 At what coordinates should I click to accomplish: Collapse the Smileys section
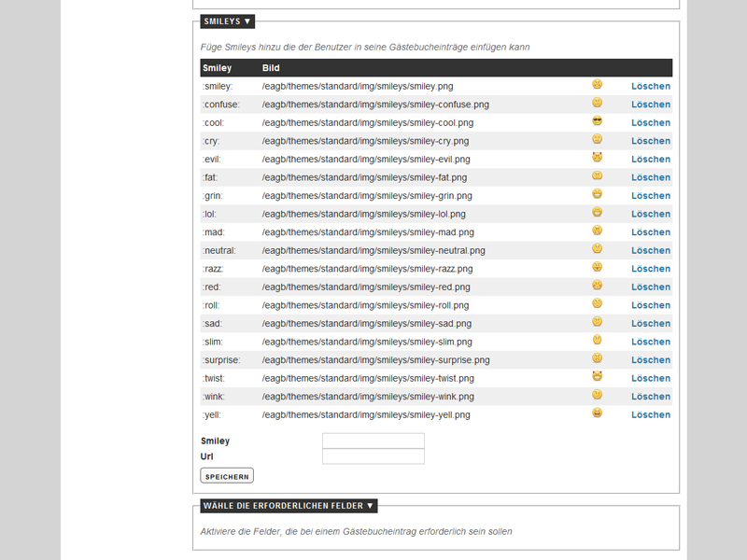[227, 21]
